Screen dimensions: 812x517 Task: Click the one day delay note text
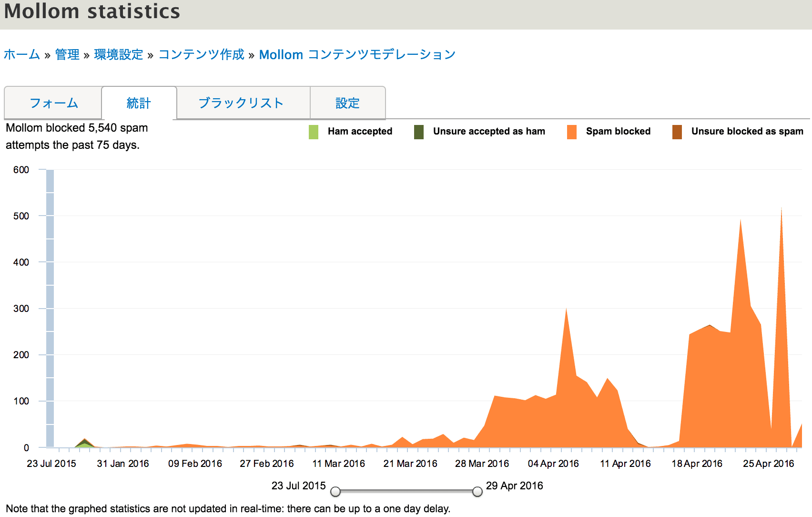[228, 508]
